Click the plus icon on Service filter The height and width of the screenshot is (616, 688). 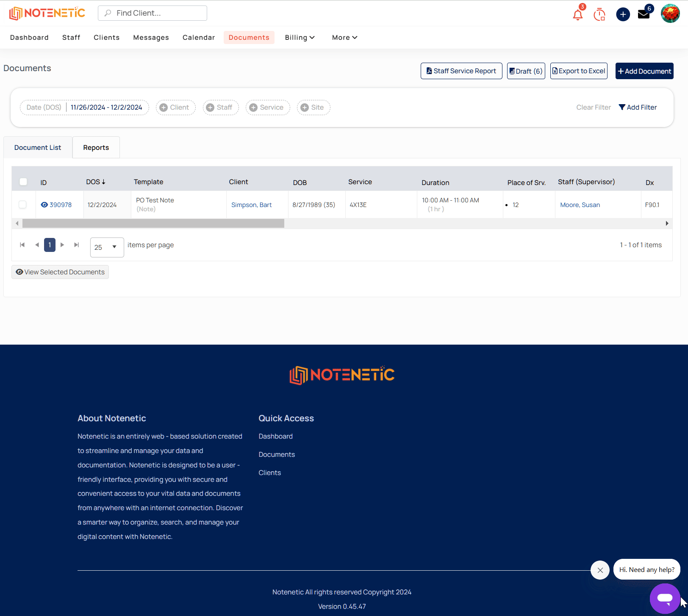click(x=253, y=108)
